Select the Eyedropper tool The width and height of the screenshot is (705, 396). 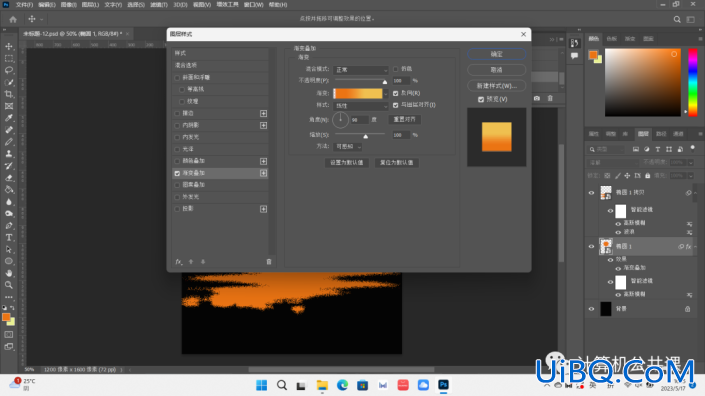(x=9, y=118)
